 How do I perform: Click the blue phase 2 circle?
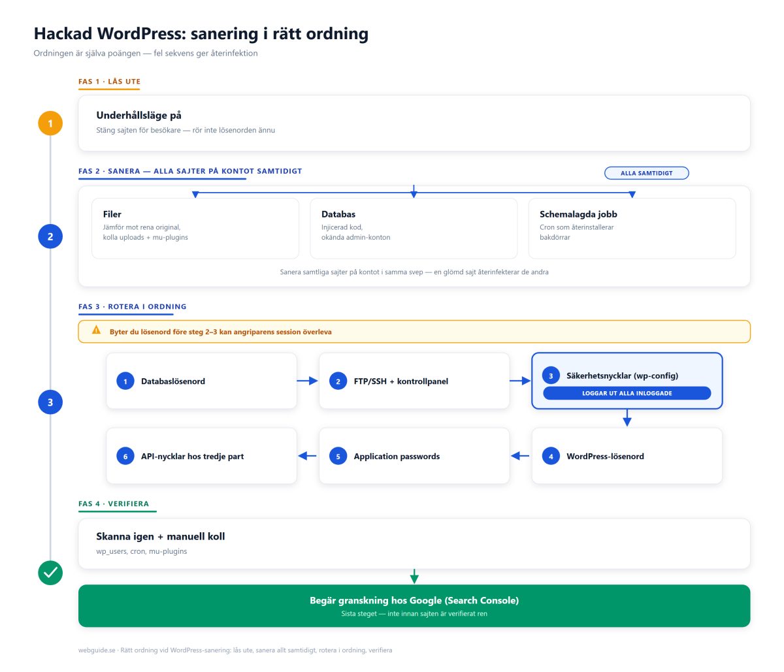pyautogui.click(x=50, y=236)
